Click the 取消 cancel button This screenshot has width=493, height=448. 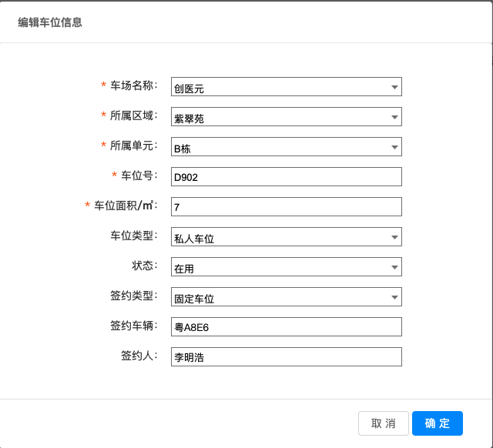(384, 423)
